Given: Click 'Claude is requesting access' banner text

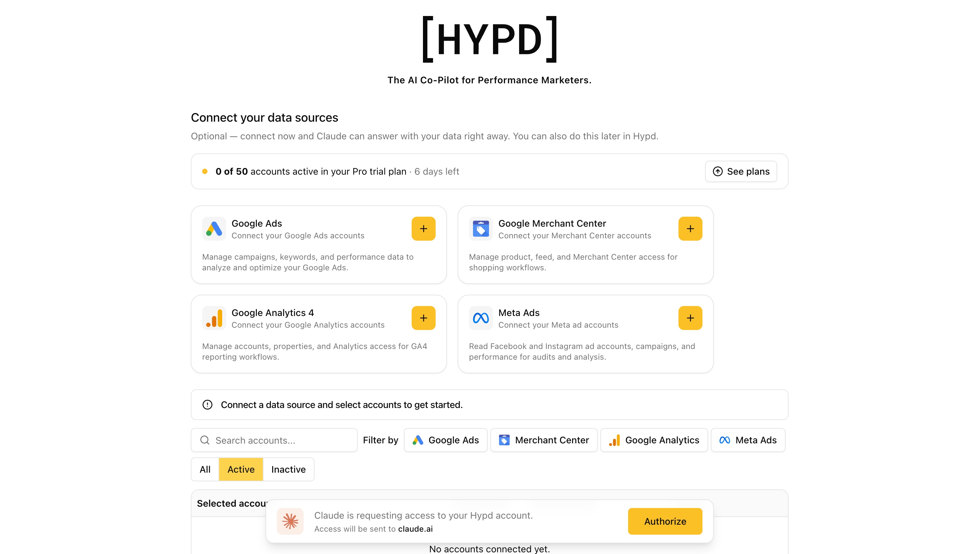Looking at the screenshot, I should point(423,516).
